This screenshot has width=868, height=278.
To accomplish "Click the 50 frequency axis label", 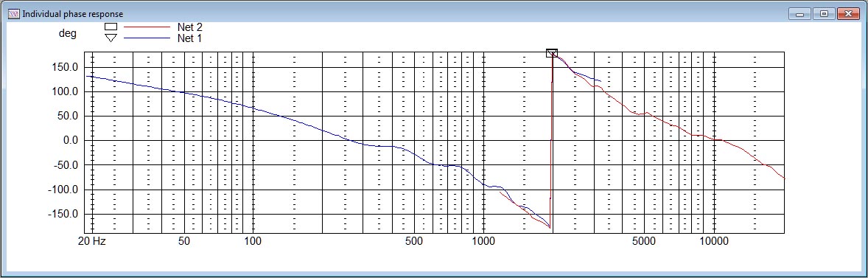I will point(184,241).
